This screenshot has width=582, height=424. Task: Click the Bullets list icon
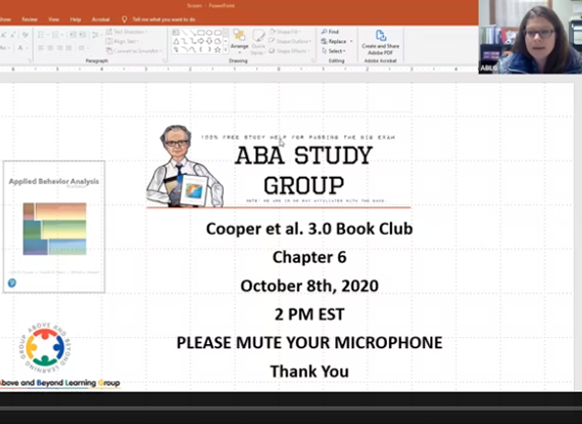[41, 35]
